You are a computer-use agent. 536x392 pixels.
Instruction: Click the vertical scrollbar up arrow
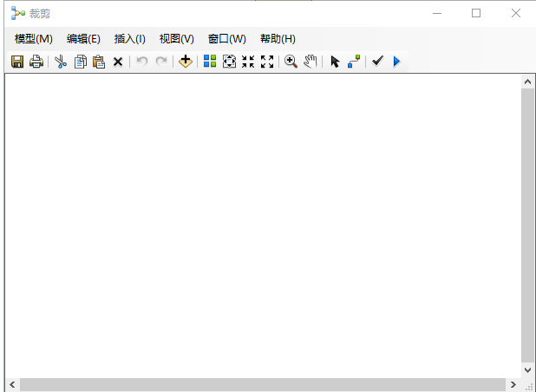pos(527,82)
